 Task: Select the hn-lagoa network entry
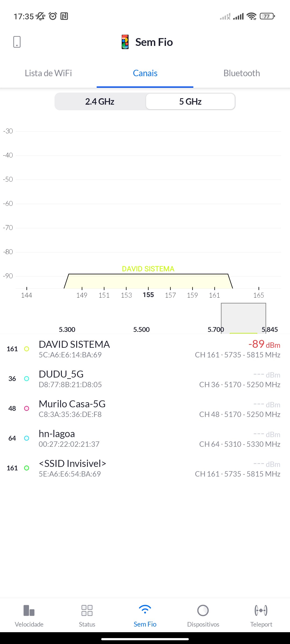(145, 438)
